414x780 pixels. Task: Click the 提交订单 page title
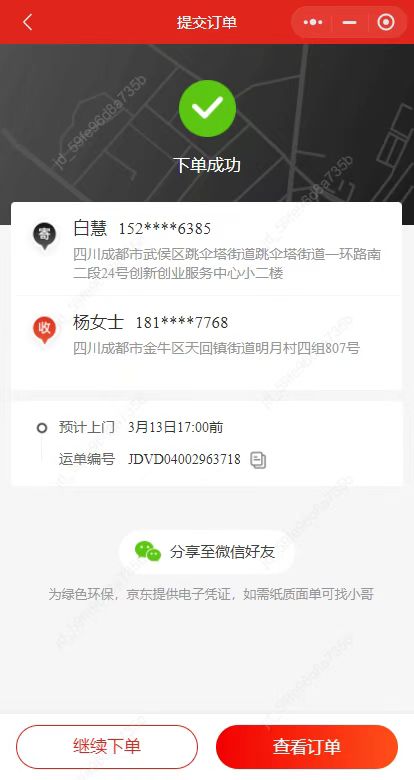[207, 22]
